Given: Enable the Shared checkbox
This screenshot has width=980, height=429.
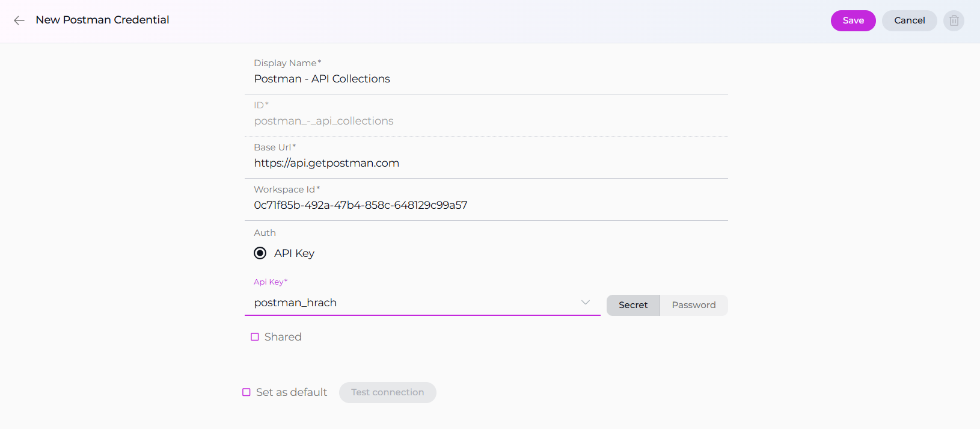Looking at the screenshot, I should click(255, 337).
